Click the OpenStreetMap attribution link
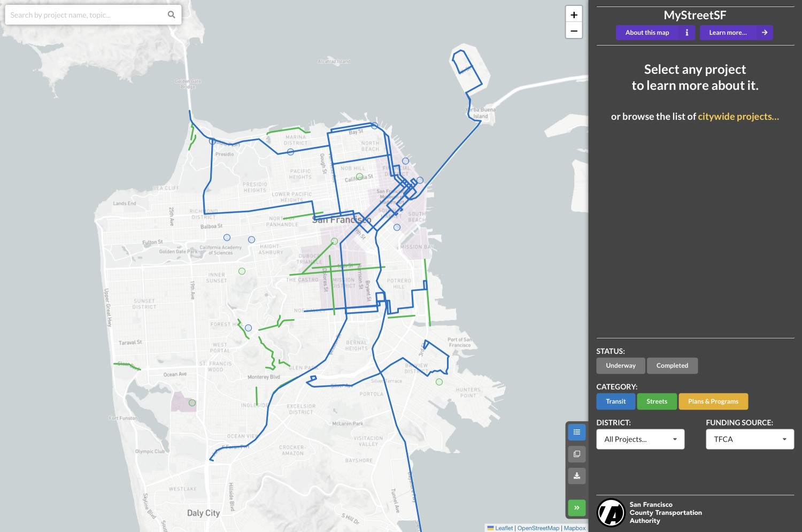802x532 pixels. click(538, 528)
